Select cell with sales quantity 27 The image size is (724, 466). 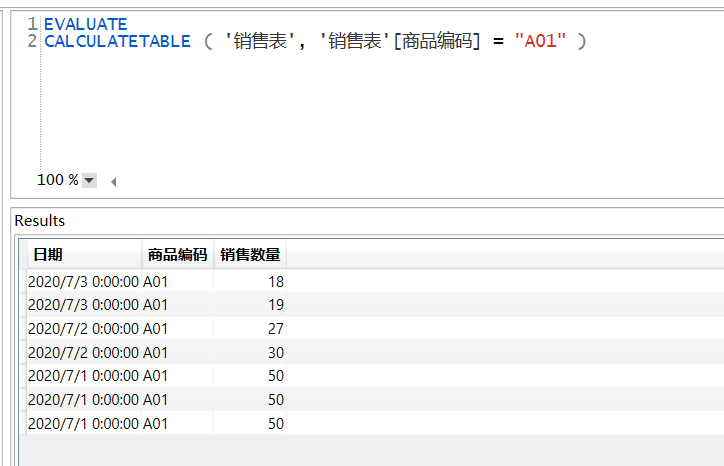[x=250, y=328]
